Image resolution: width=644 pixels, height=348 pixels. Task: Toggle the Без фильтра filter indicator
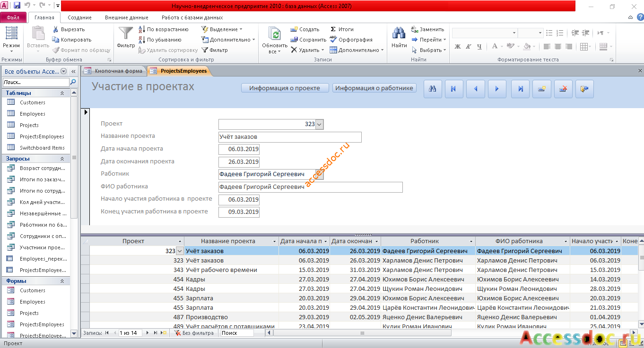(194, 333)
